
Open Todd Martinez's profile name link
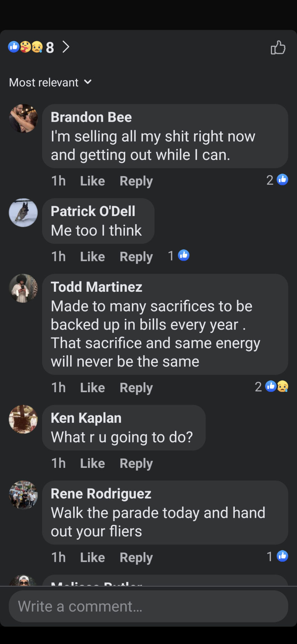tap(96, 287)
